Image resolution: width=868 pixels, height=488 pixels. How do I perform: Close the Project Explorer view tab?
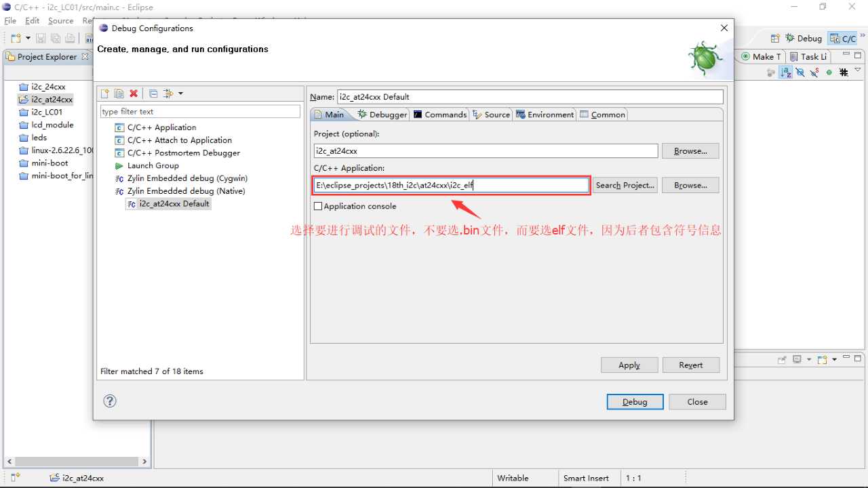pos(85,56)
